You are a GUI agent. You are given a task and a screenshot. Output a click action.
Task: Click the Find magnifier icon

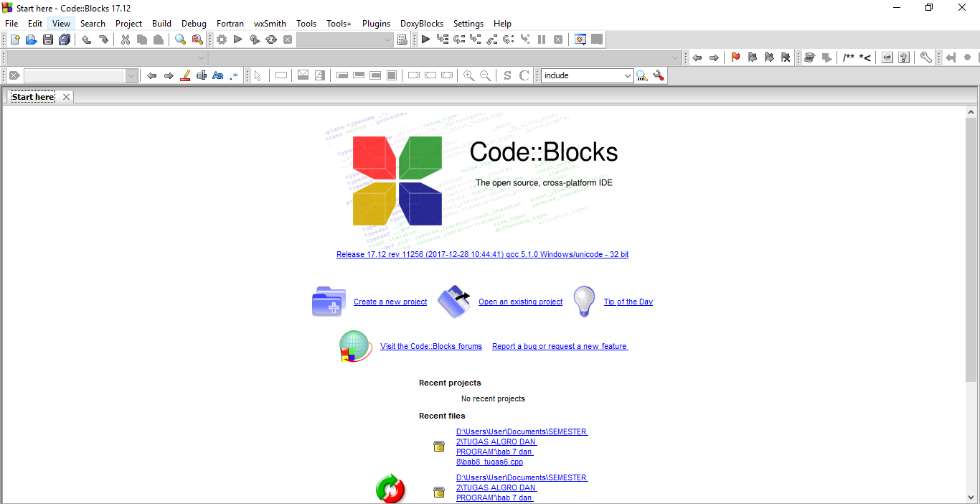click(181, 39)
